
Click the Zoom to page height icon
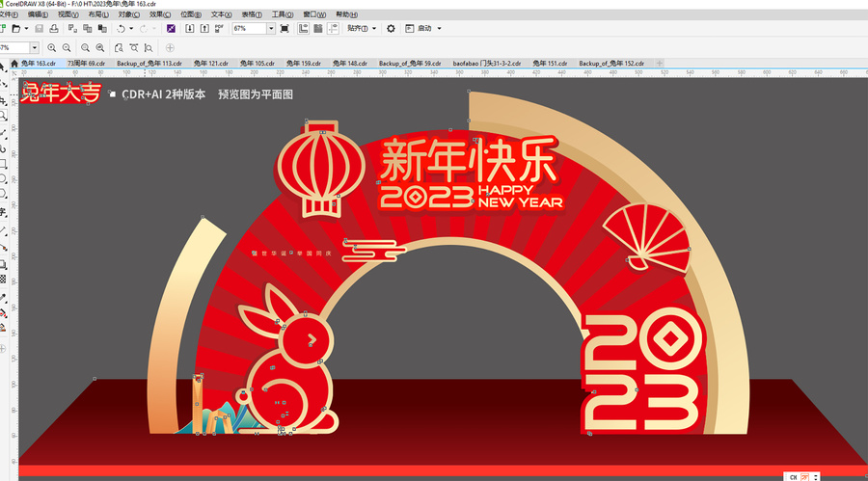149,48
